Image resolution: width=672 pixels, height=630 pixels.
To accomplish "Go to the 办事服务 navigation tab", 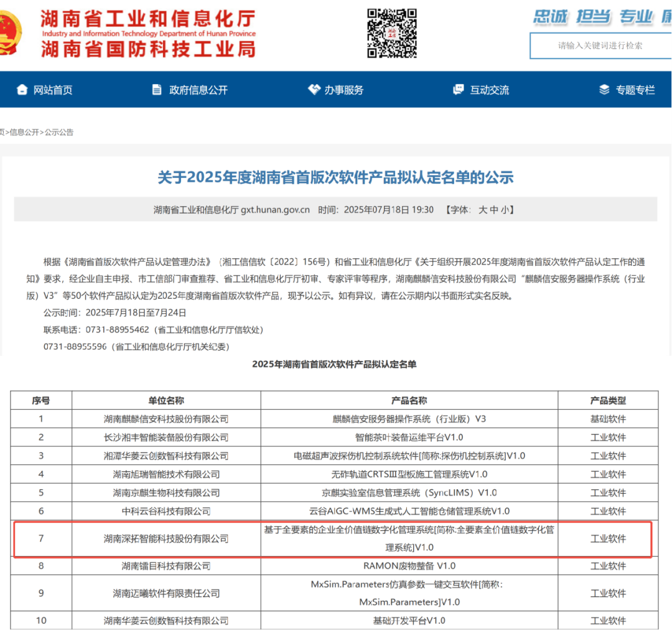I will click(x=343, y=90).
